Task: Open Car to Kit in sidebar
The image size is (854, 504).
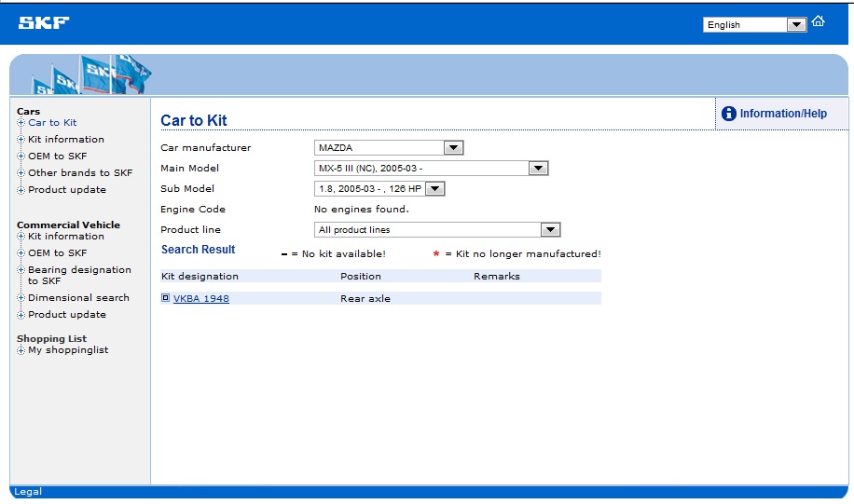Action: point(52,122)
